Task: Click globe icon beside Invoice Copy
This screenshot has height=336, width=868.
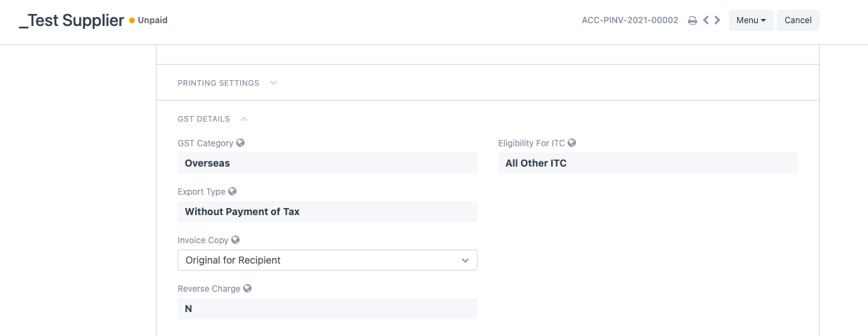Action: (x=236, y=240)
